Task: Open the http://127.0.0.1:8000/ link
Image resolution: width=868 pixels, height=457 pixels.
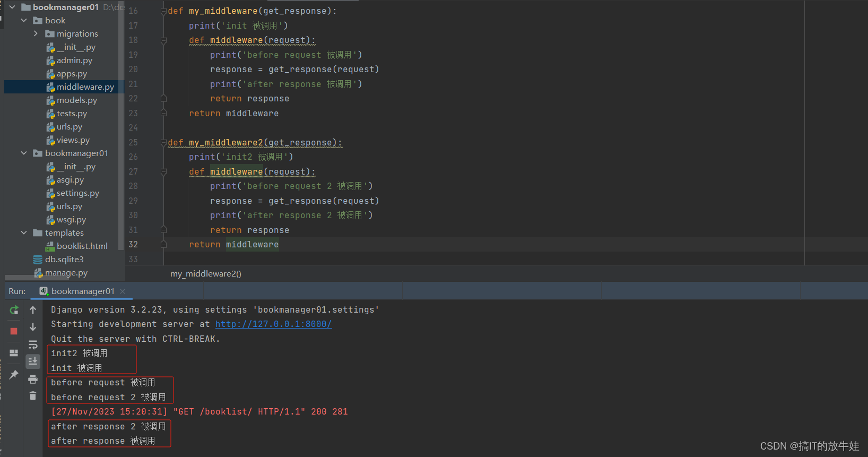Action: point(273,324)
